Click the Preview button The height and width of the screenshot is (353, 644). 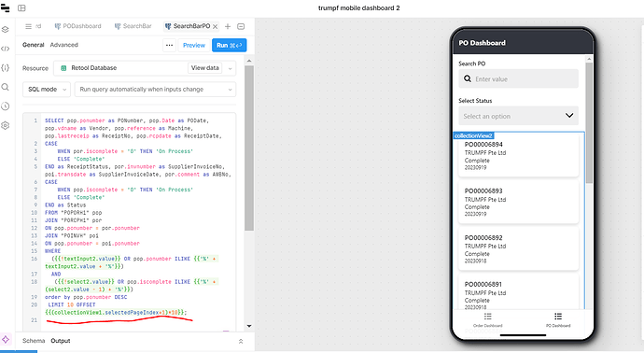[194, 45]
